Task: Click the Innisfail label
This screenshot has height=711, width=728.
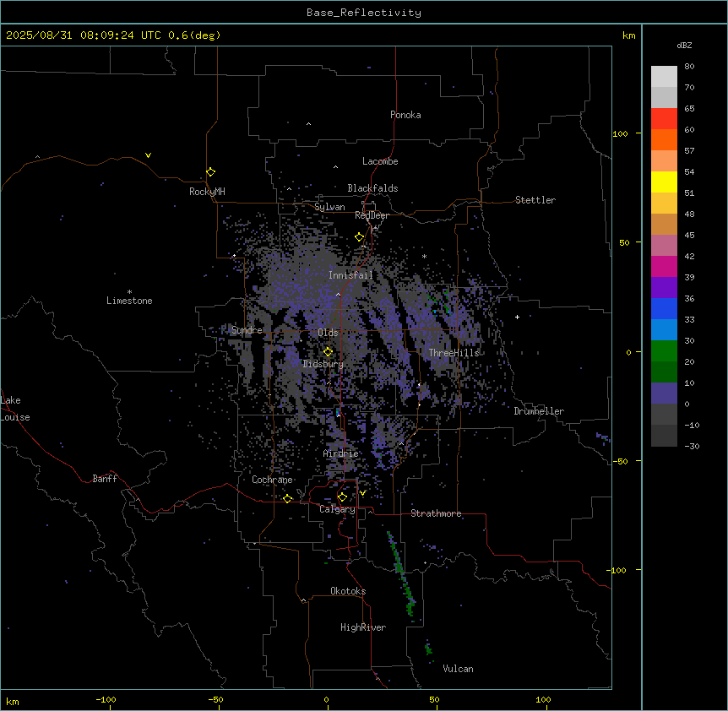Action: 350,275
